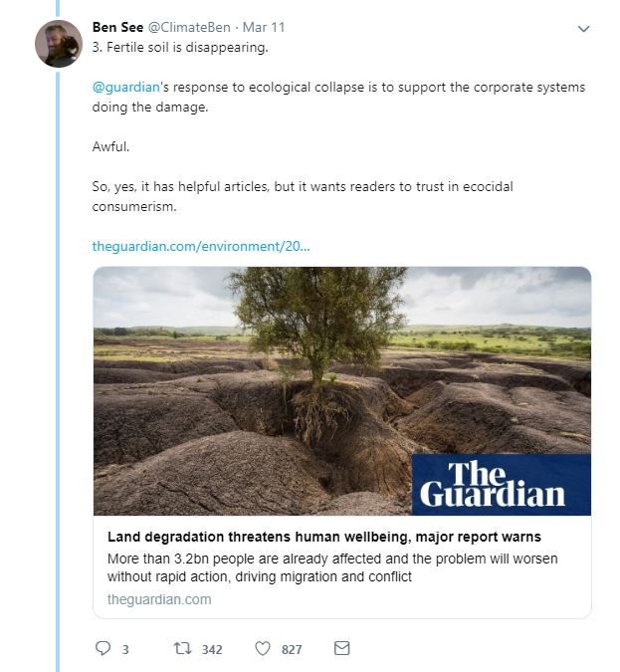The height and width of the screenshot is (672, 620).
Task: Follow the theguardian.com/environment link
Action: (x=201, y=246)
